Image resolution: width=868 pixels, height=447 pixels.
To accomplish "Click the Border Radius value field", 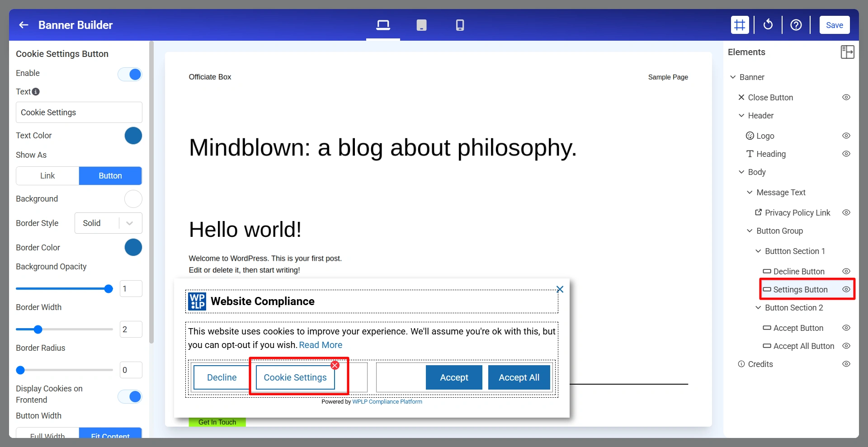I will point(131,370).
